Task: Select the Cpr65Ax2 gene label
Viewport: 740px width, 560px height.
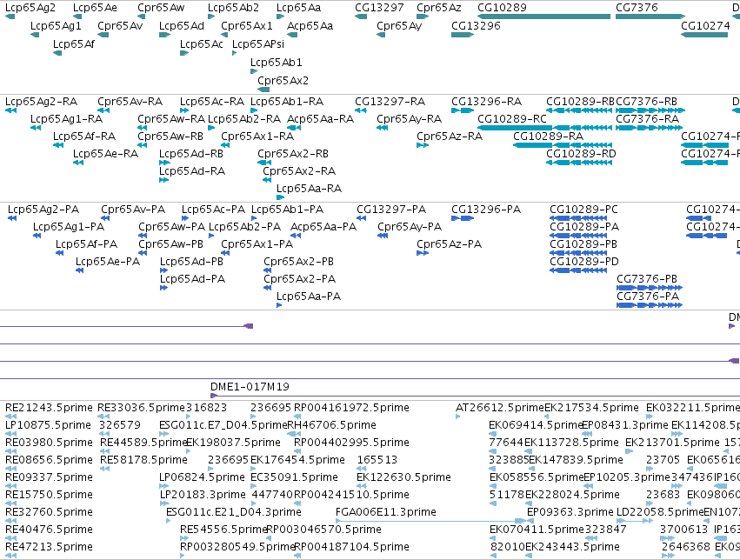Action: pos(283,80)
